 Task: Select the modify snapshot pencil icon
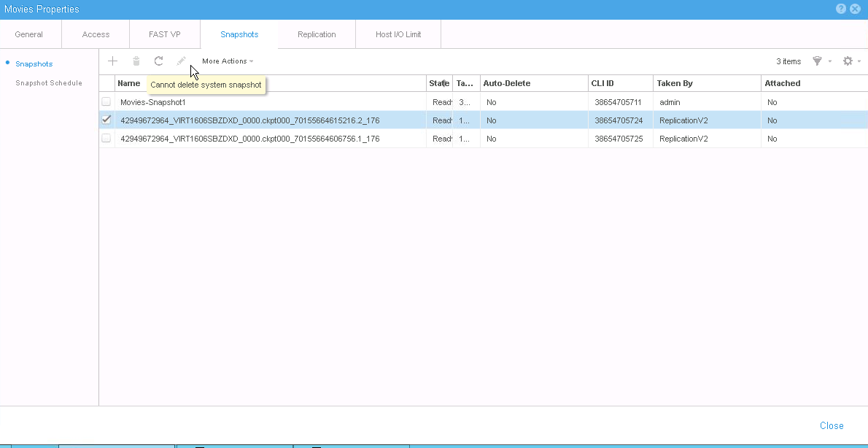(x=182, y=61)
